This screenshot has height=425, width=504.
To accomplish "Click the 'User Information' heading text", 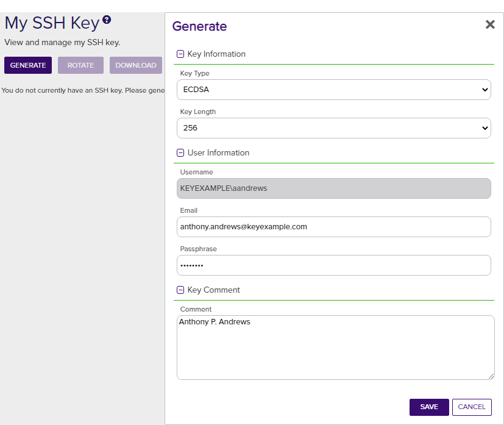I will point(218,152).
